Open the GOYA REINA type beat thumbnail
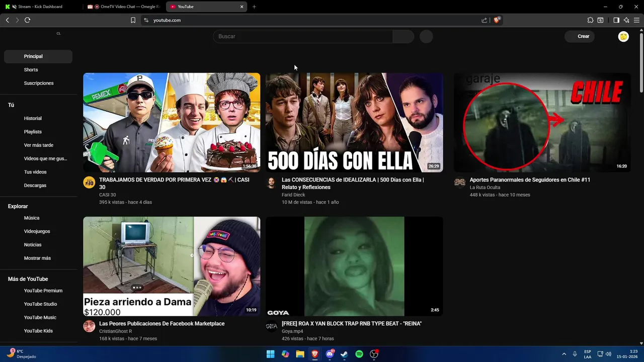The width and height of the screenshot is (644, 362). (354, 266)
